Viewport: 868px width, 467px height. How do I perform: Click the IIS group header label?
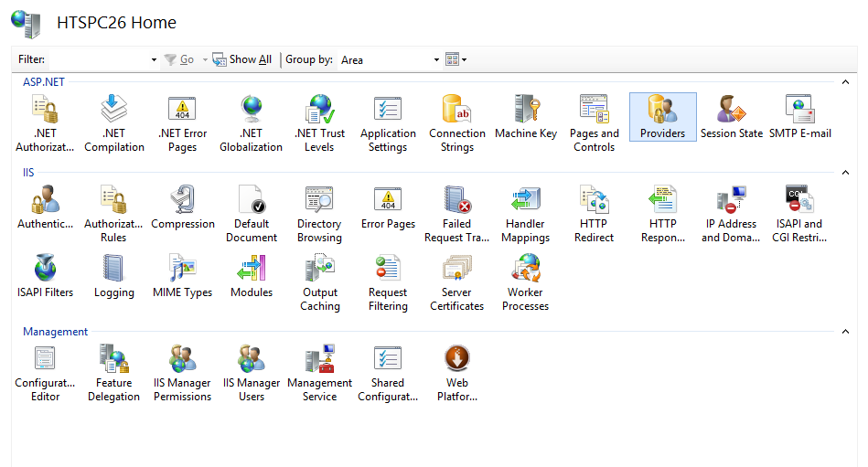[28, 173]
